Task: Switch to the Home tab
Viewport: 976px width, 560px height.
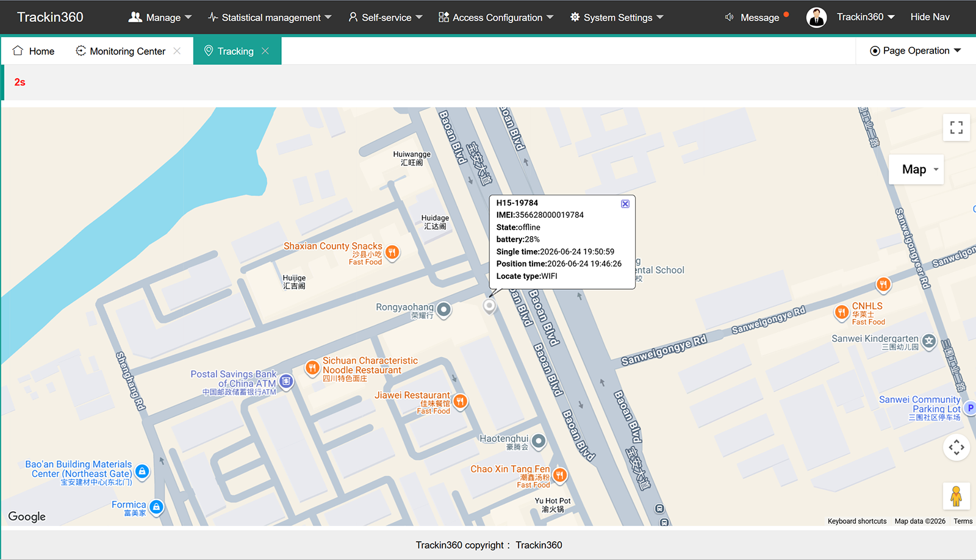Action: pyautogui.click(x=34, y=51)
